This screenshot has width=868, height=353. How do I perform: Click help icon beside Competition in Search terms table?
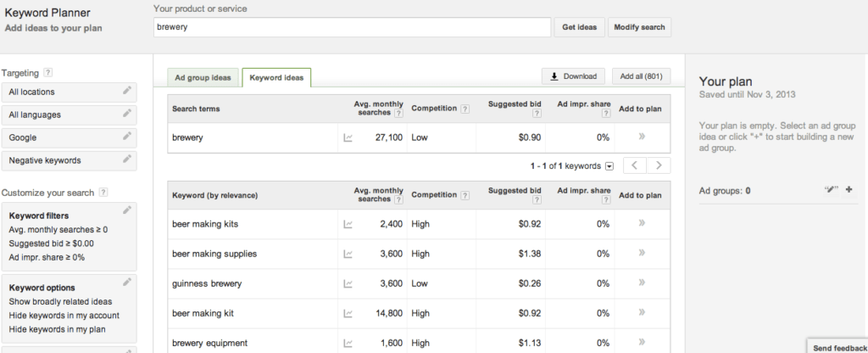(x=465, y=109)
